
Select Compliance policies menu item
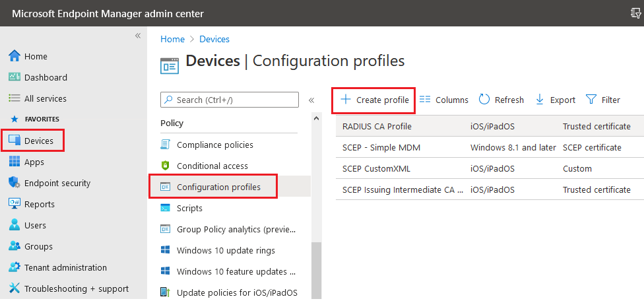(x=214, y=145)
